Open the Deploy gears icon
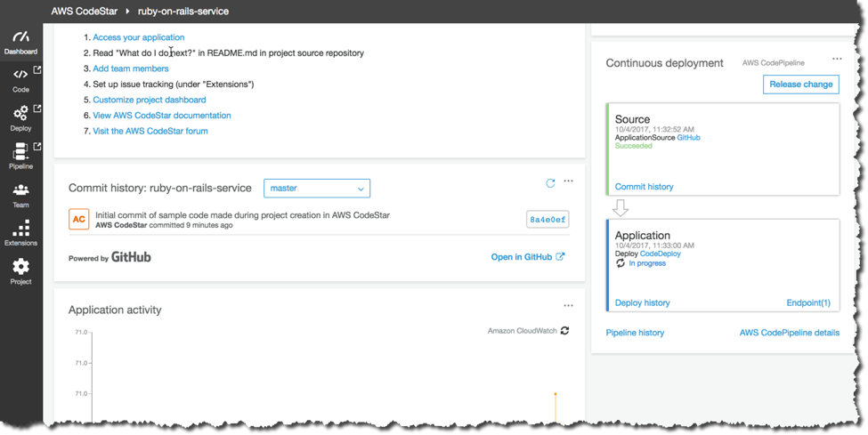This screenshot has height=435, width=868. click(20, 118)
